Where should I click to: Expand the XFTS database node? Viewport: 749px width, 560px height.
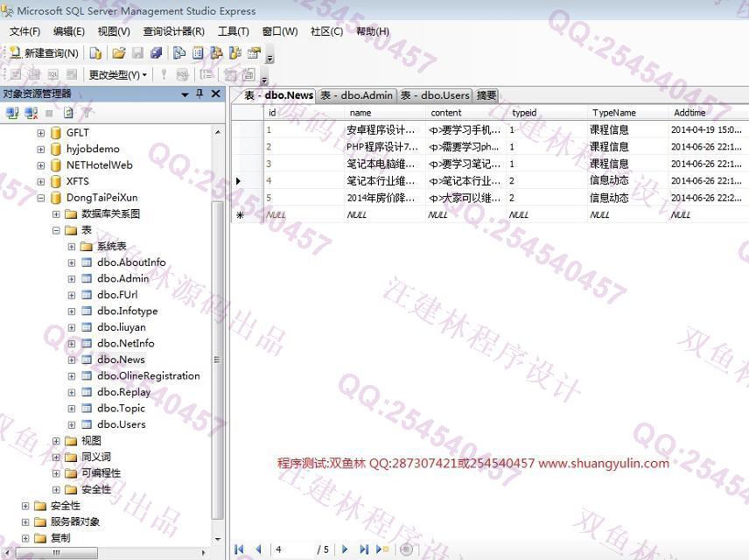(41, 182)
